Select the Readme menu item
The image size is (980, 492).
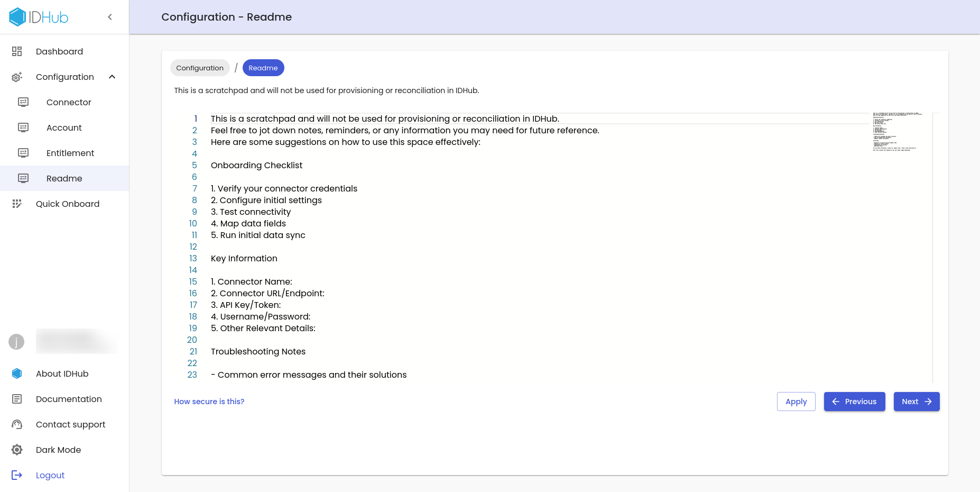click(64, 178)
